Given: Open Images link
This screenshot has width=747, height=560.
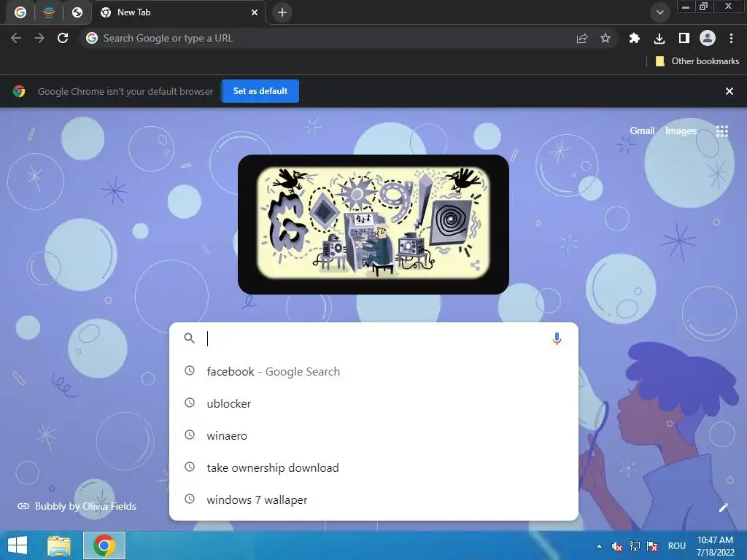Looking at the screenshot, I should pyautogui.click(x=681, y=131).
